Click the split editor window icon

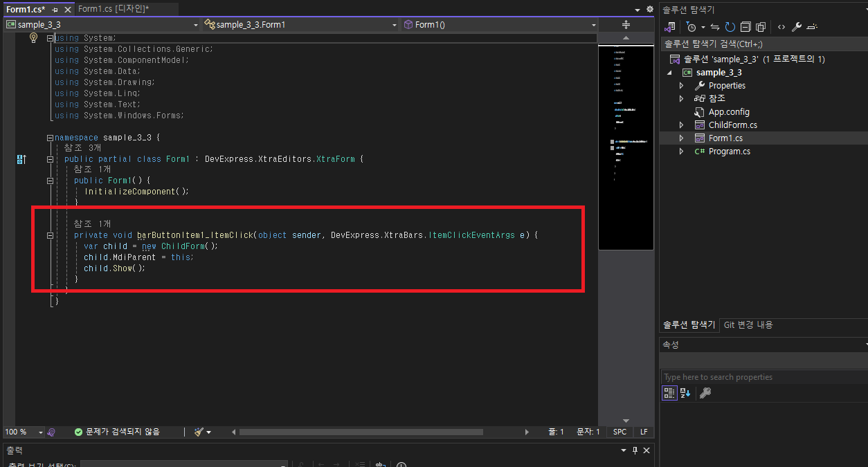pyautogui.click(x=626, y=24)
